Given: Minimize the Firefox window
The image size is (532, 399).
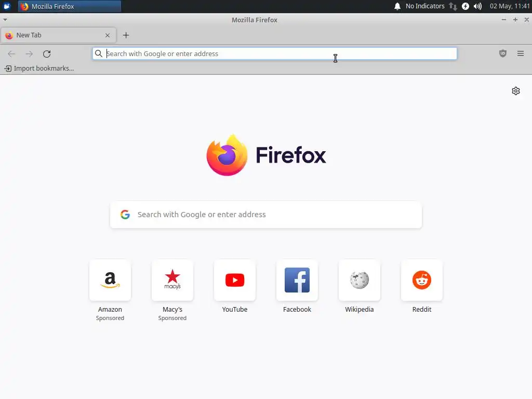Looking at the screenshot, I should [504, 20].
